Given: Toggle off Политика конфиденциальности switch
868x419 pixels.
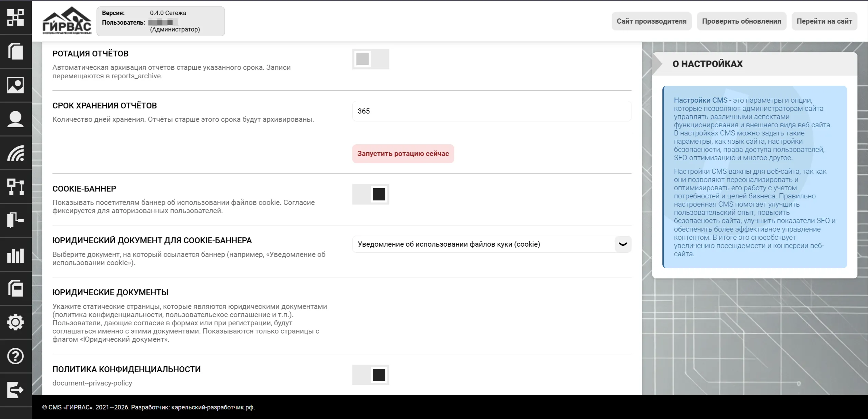Looking at the screenshot, I should (x=371, y=375).
